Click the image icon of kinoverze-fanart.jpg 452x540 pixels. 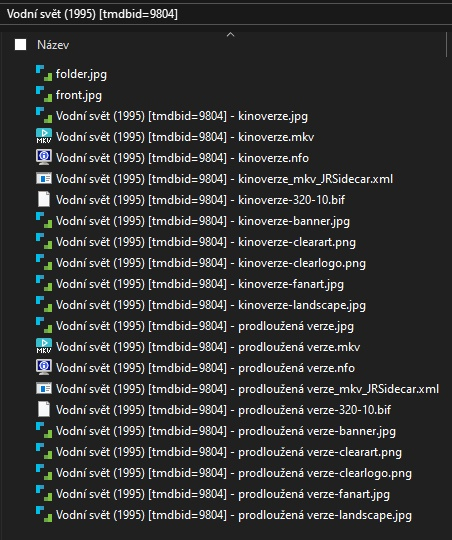tap(44, 283)
